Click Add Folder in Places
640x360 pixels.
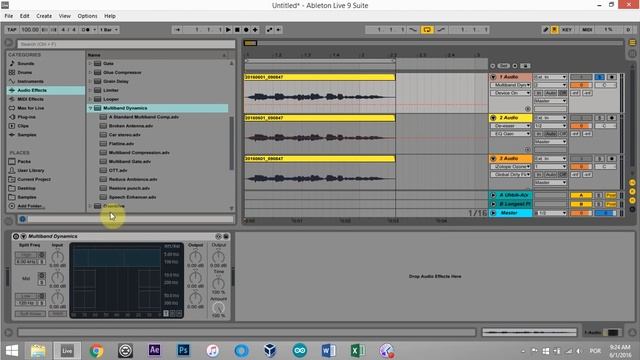(x=30, y=206)
